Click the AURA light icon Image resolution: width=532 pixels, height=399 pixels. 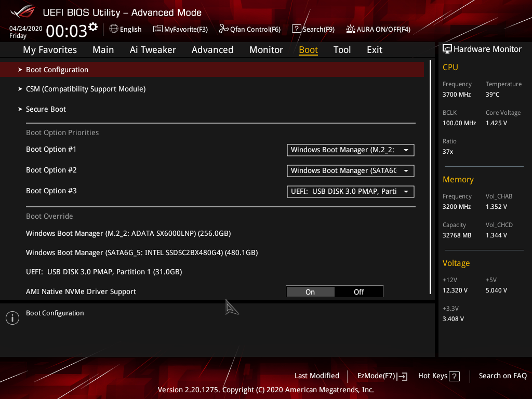tap(351, 29)
